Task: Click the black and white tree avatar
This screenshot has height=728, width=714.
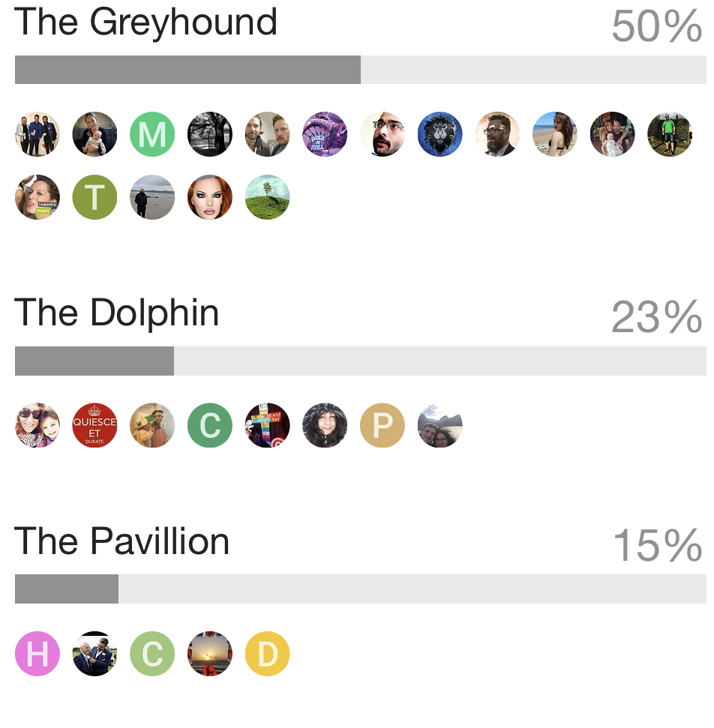Action: click(210, 134)
